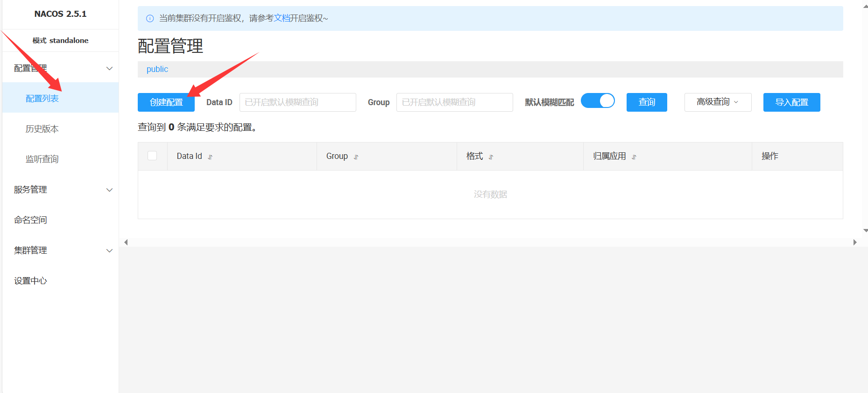The image size is (868, 393).
Task: Click the 创建配置 button
Action: click(x=166, y=102)
